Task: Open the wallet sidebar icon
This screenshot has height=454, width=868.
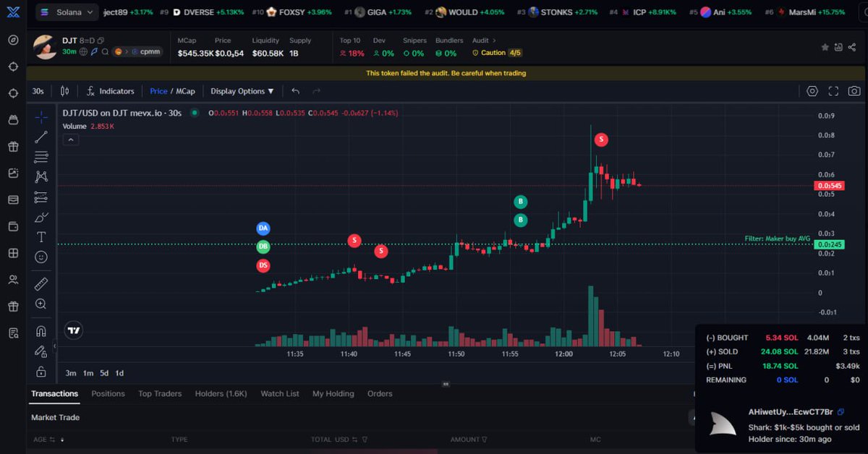Action: (x=13, y=226)
